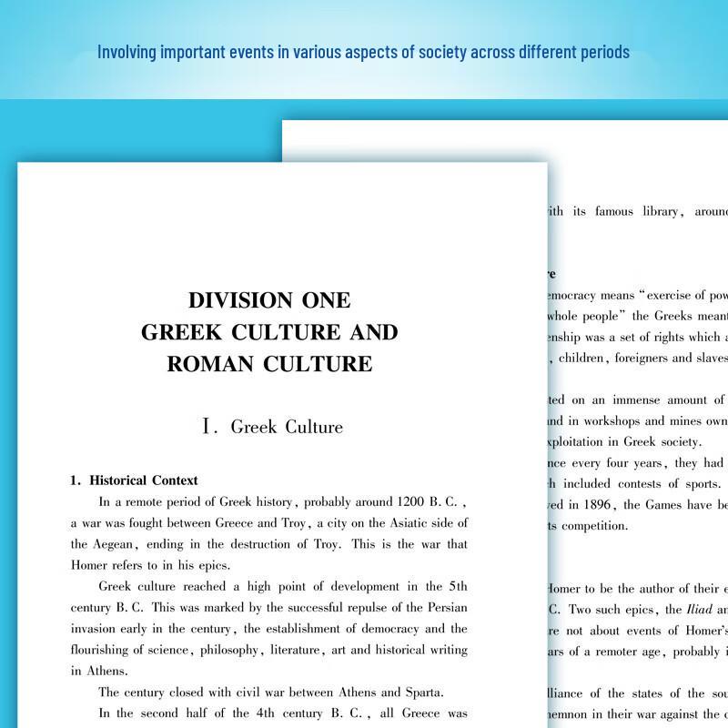
Task: Select the '1. Historical Context' subheading
Action: coord(134,480)
